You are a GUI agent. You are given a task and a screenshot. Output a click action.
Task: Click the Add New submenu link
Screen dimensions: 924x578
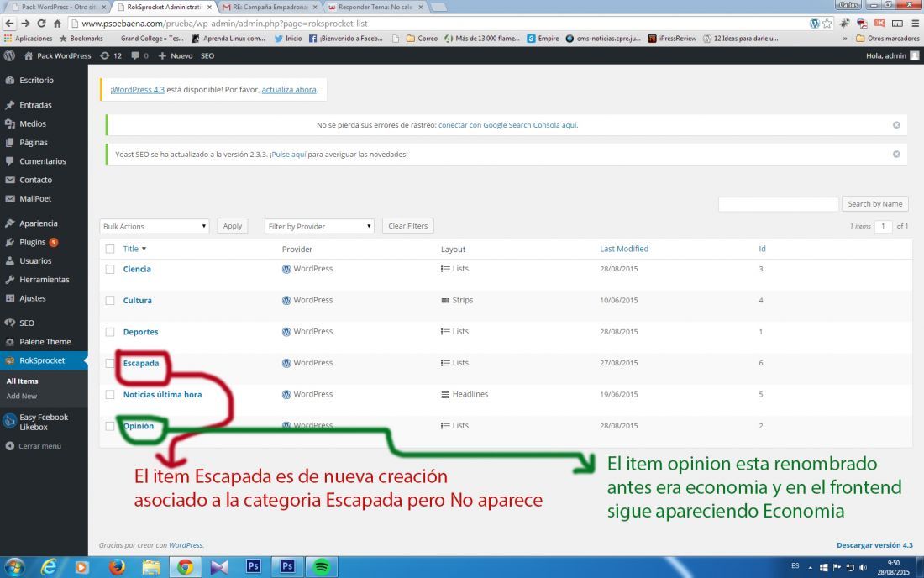pos(22,396)
